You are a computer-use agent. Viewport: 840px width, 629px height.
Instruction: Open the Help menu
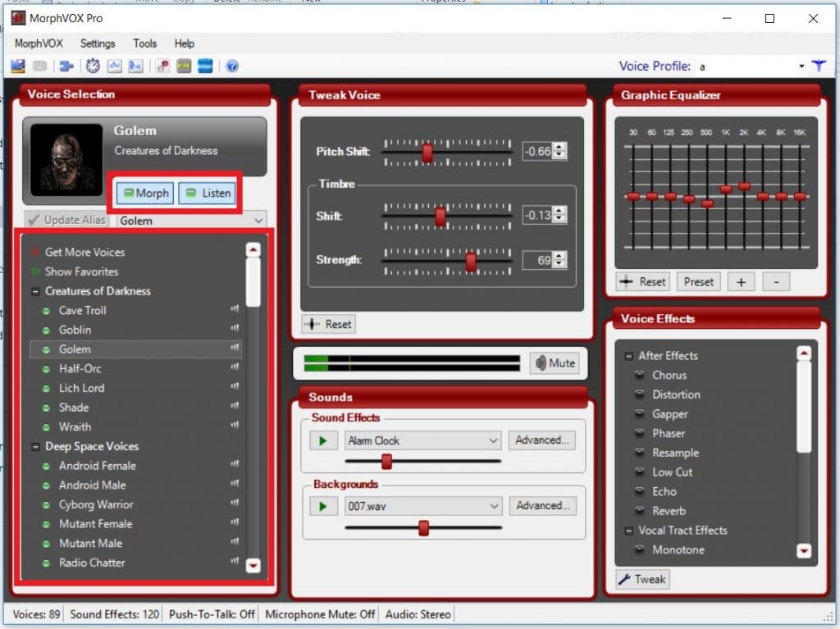pyautogui.click(x=185, y=43)
